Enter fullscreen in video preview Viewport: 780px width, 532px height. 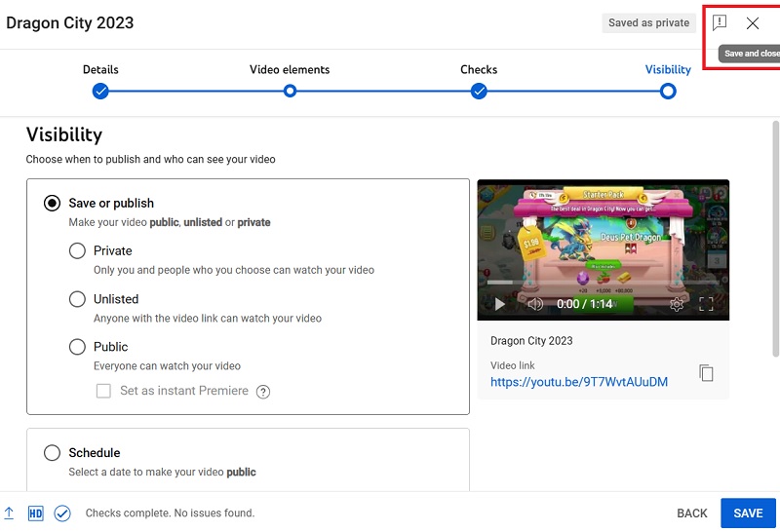(x=706, y=304)
